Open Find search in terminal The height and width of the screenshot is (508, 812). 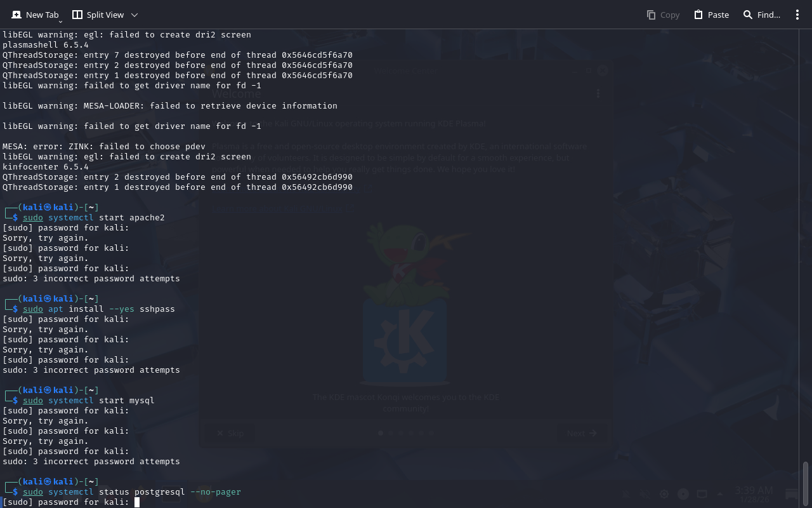[761, 15]
